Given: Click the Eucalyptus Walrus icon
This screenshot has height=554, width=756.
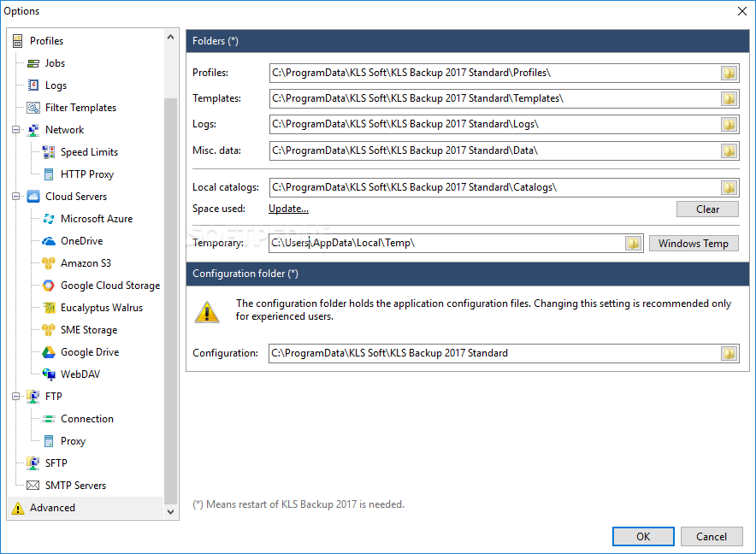Looking at the screenshot, I should [49, 308].
